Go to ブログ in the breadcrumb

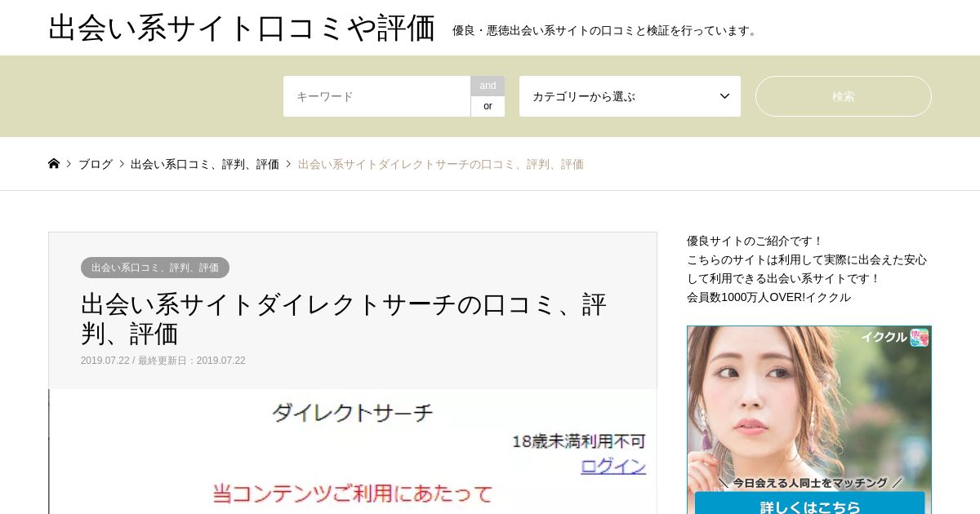96,164
